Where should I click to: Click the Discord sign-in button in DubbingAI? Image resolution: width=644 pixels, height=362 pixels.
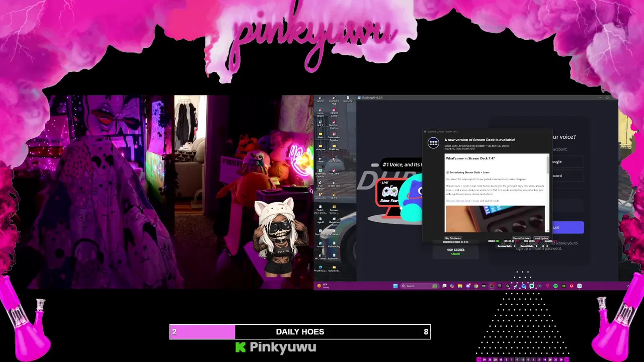[568, 175]
